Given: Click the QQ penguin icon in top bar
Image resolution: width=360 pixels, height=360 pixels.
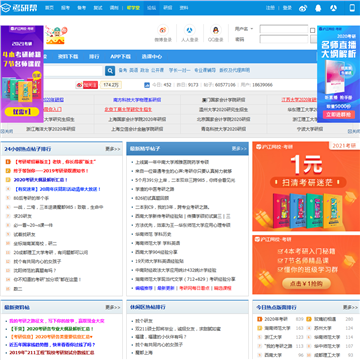Looking at the screenshot, I should [x=318, y=8].
